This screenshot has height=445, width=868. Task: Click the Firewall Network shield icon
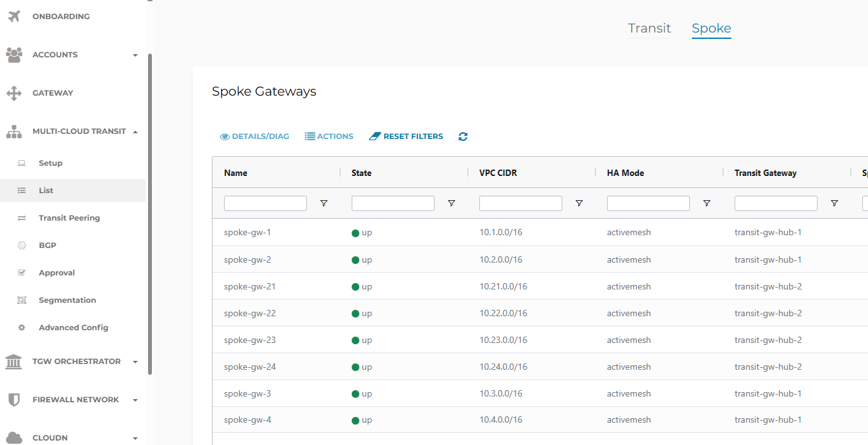(13, 400)
